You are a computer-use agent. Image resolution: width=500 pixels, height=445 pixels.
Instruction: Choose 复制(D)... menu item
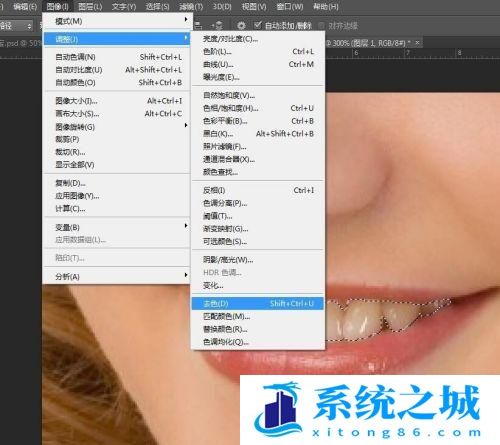pos(116,183)
